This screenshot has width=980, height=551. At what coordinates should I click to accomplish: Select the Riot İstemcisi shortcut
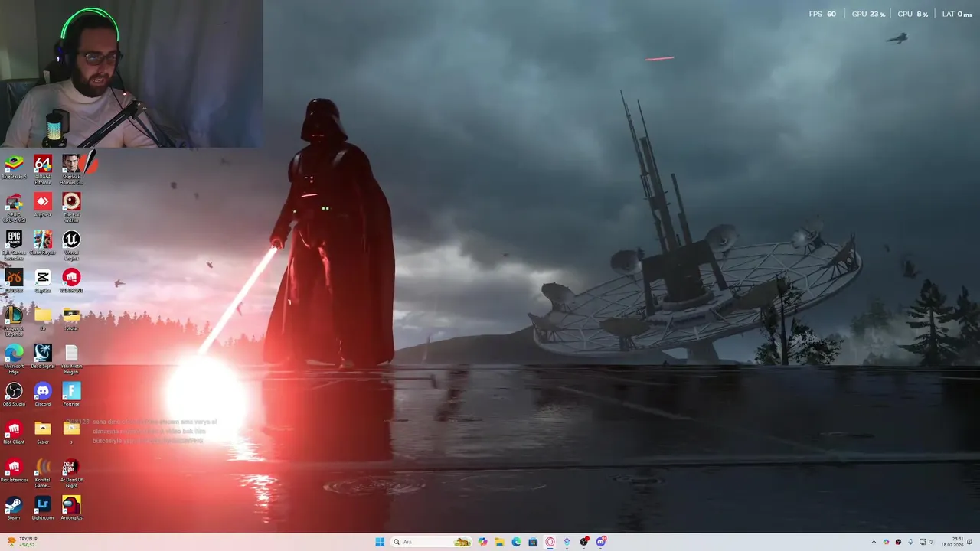[x=14, y=470]
